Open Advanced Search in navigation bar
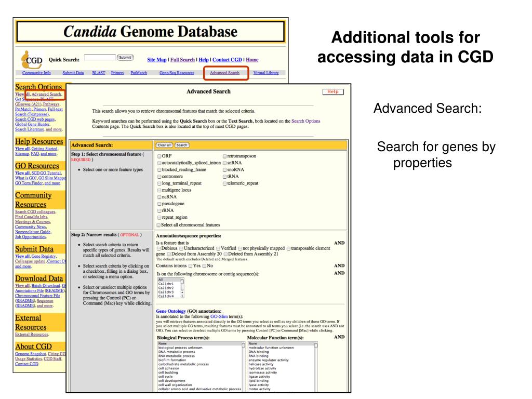532x399 pixels. pos(224,73)
